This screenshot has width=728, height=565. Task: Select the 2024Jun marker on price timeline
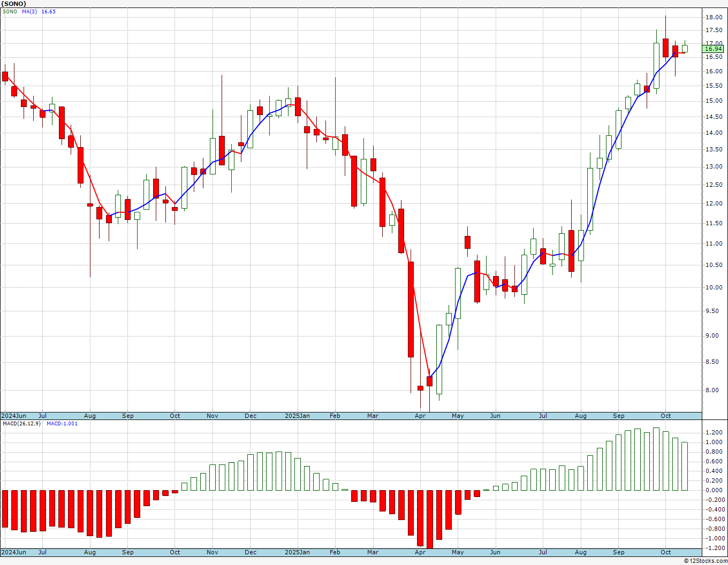point(13,416)
